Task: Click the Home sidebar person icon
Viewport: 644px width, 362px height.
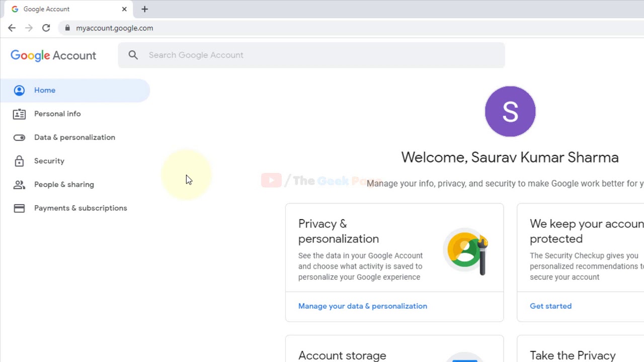Action: [19, 90]
